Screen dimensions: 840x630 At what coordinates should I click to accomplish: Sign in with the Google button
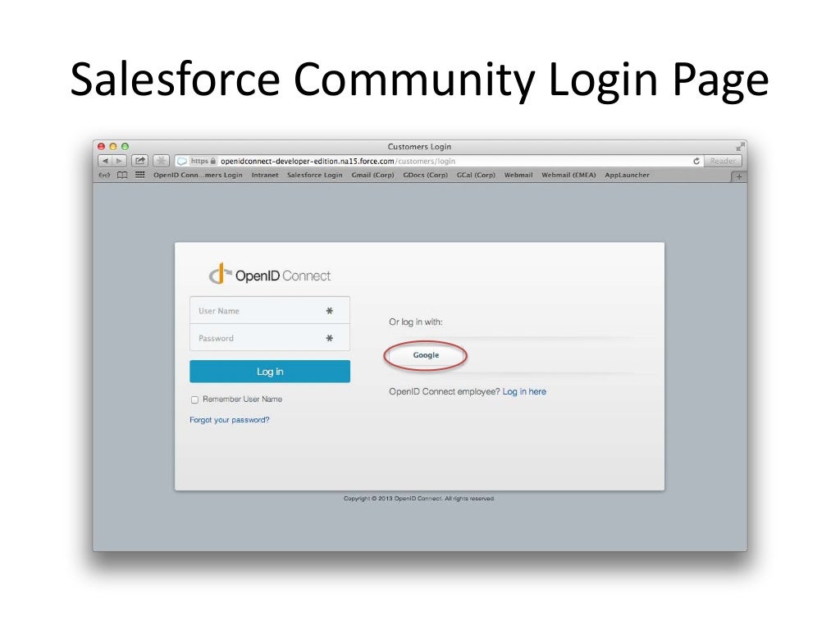click(426, 355)
